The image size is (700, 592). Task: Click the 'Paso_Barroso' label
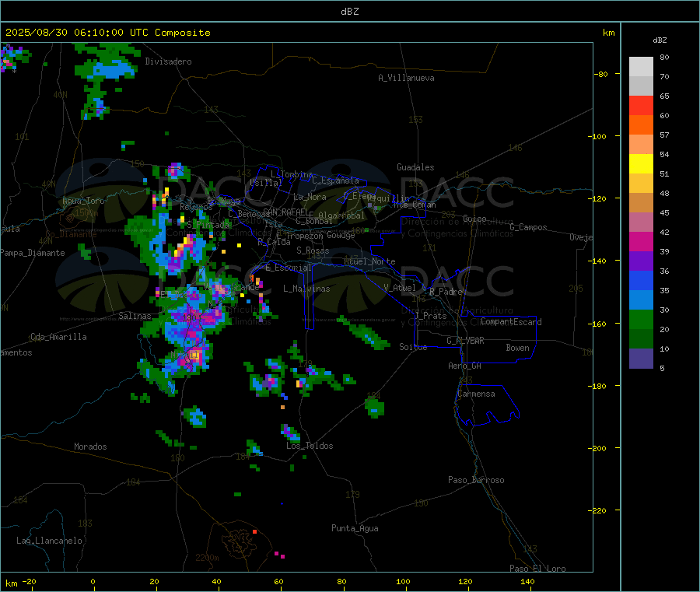click(476, 480)
